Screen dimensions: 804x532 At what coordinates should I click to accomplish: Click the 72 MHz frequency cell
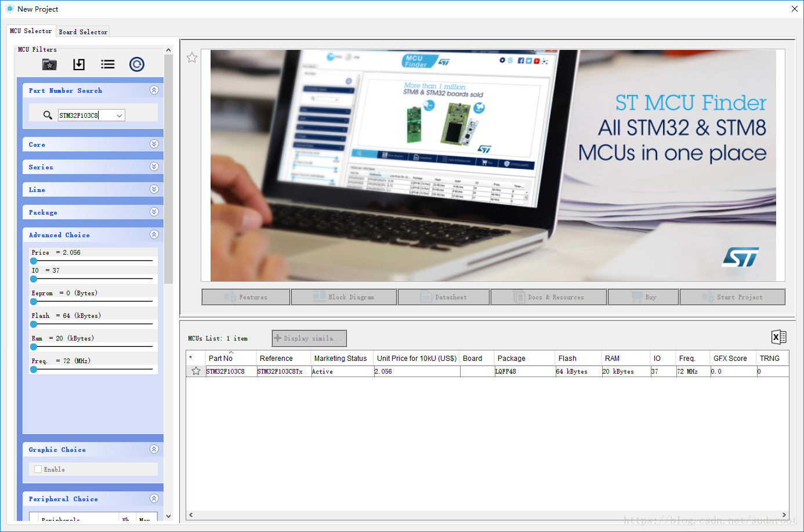click(693, 371)
